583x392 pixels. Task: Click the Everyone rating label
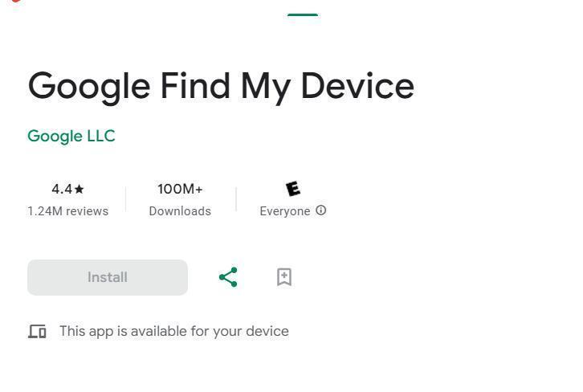click(x=285, y=211)
